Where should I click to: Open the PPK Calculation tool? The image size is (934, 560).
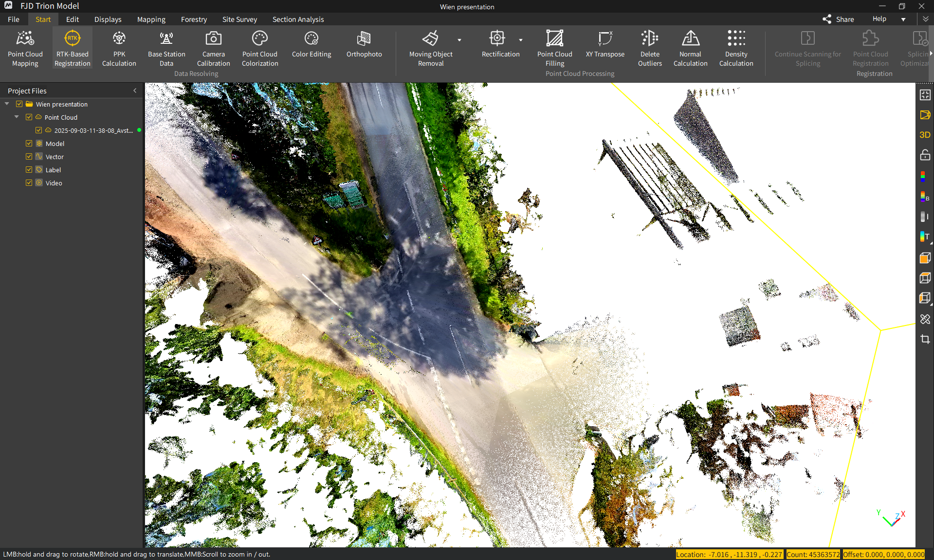point(119,47)
